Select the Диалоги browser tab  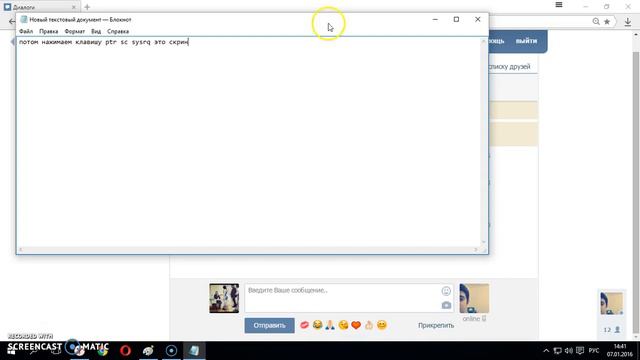pos(39,7)
